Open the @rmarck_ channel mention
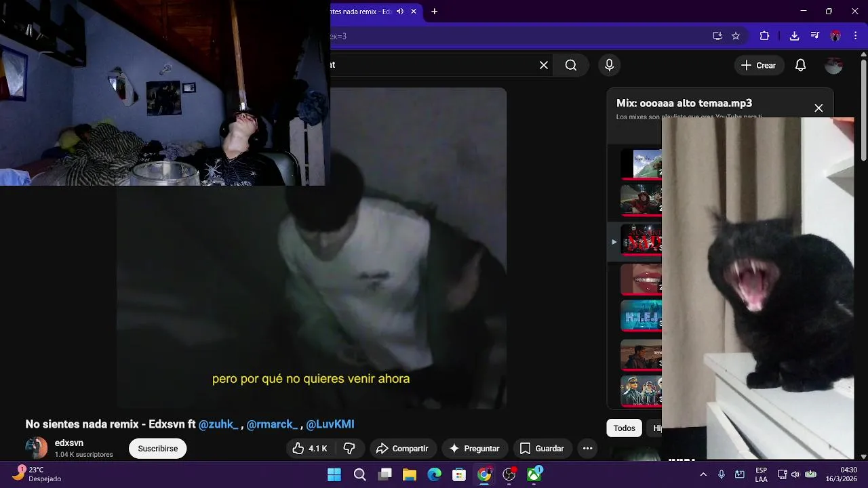The height and width of the screenshot is (488, 868). pos(272,424)
